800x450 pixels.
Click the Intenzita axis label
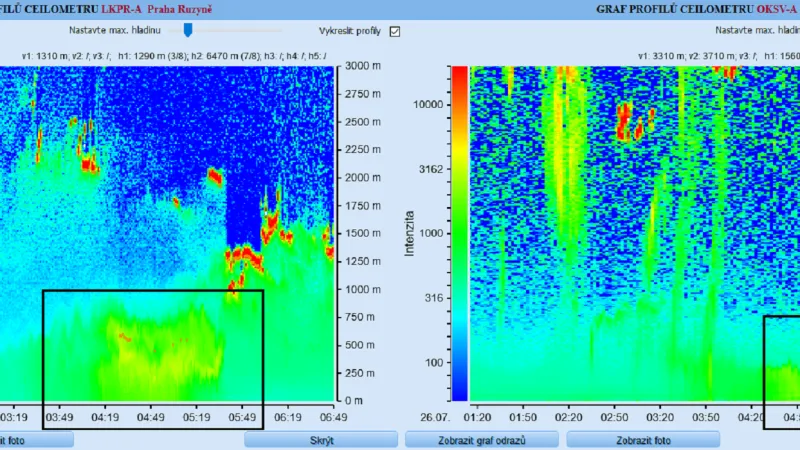point(409,233)
